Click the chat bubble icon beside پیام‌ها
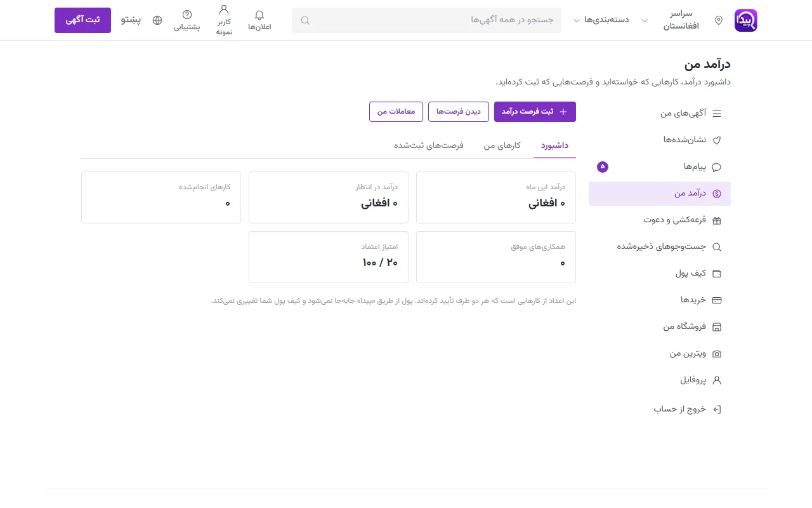This screenshot has width=812, height=508. click(x=717, y=167)
